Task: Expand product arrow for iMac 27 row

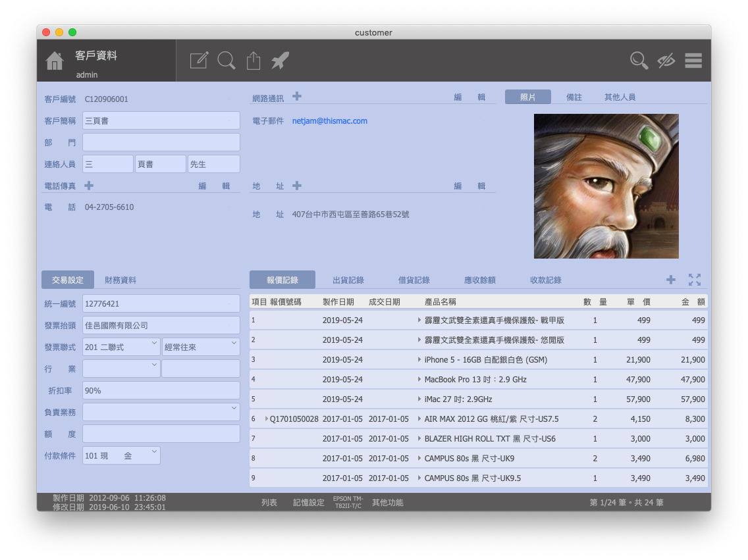Action: coord(419,399)
